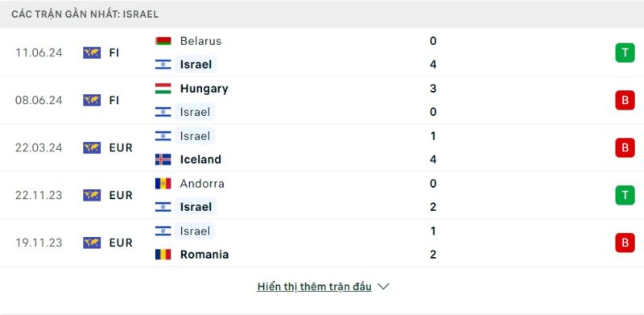Click red B badge for Hungary match
The height and width of the screenshot is (315, 644).
625,101
